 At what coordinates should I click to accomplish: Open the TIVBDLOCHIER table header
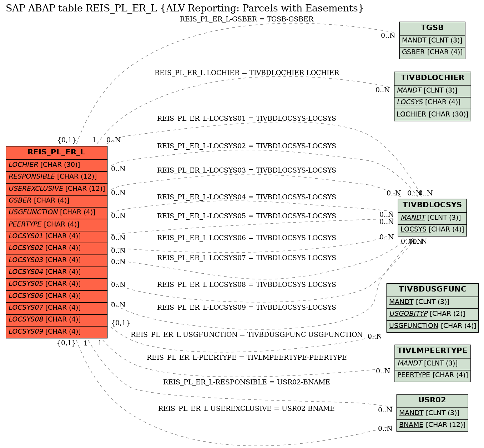[433, 78]
